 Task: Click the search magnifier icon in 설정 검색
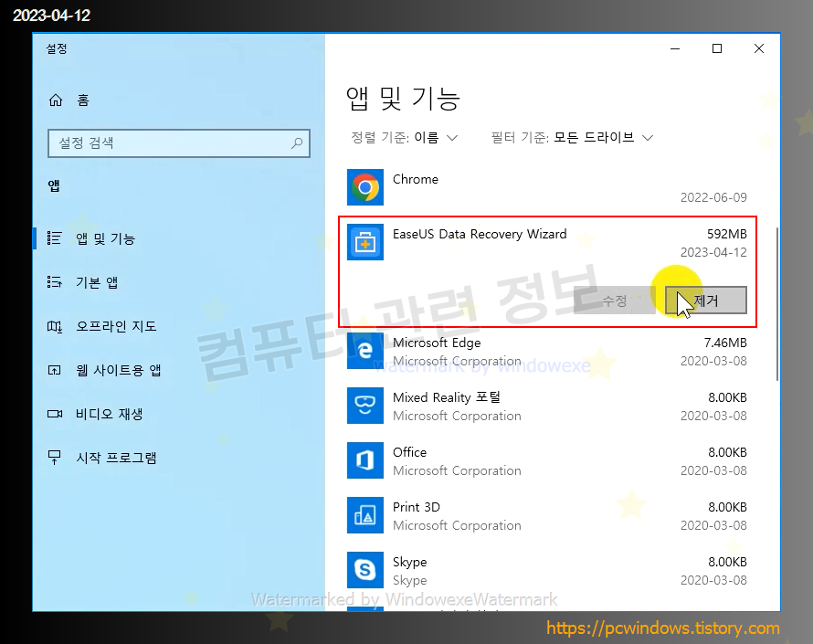[297, 143]
